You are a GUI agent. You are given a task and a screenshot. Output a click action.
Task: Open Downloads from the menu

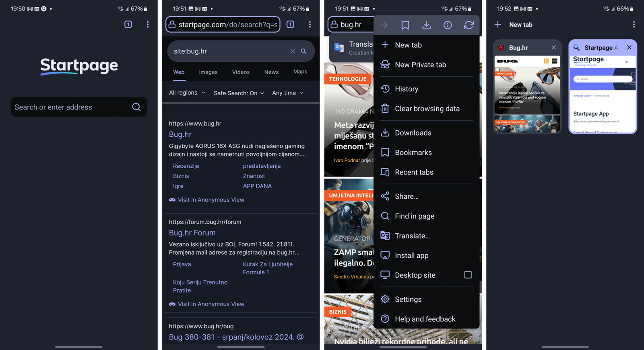tap(427, 133)
